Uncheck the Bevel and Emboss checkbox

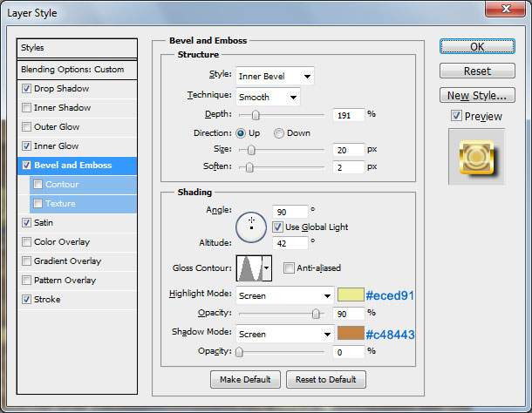[26, 166]
